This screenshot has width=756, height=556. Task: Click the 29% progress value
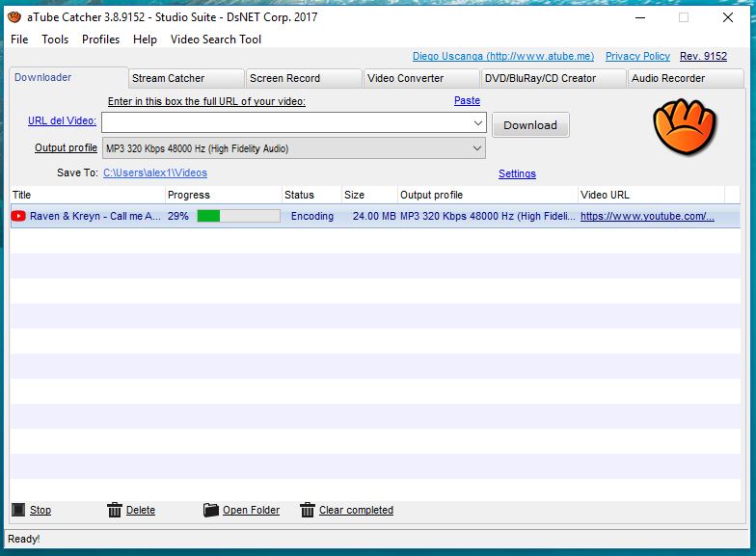point(178,216)
